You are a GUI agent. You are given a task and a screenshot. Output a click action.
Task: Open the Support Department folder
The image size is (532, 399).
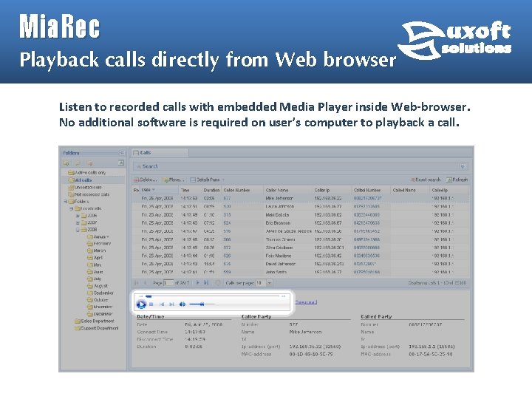[96, 328]
